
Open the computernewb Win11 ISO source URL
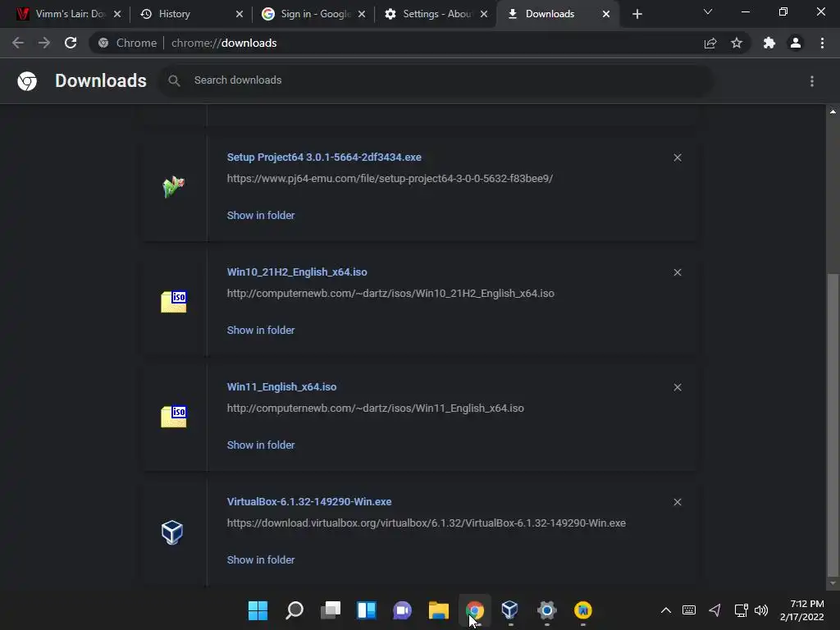tap(376, 408)
